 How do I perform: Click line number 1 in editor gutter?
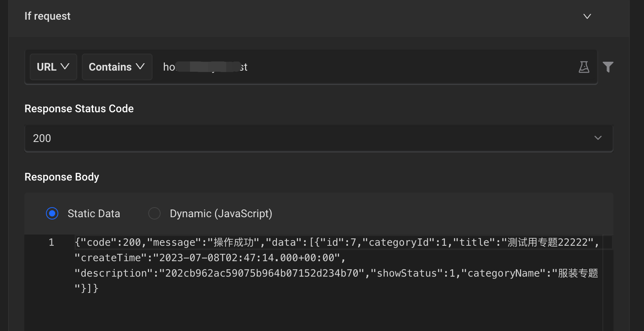pyautogui.click(x=51, y=243)
